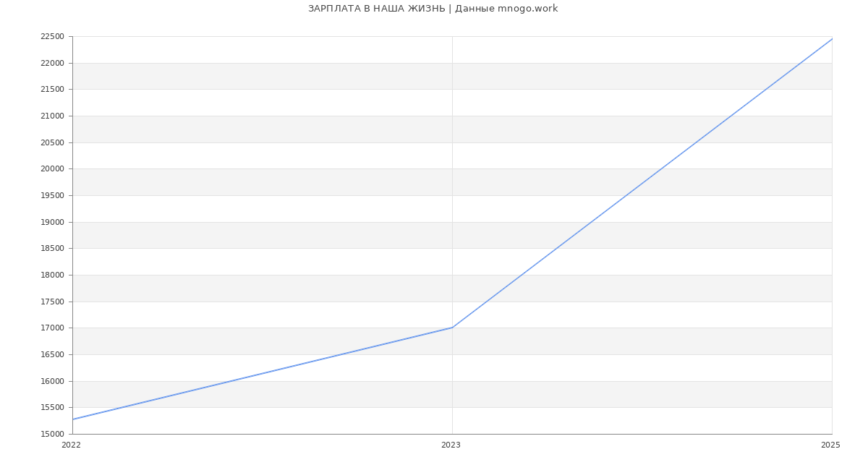Click the 15000 y-axis label
Screen dimensions: 868x470
point(52,435)
